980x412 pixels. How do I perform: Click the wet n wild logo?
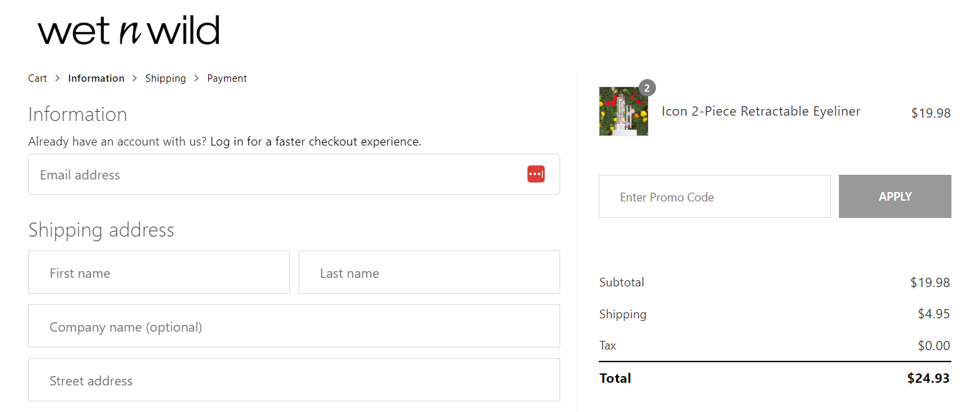(x=128, y=31)
